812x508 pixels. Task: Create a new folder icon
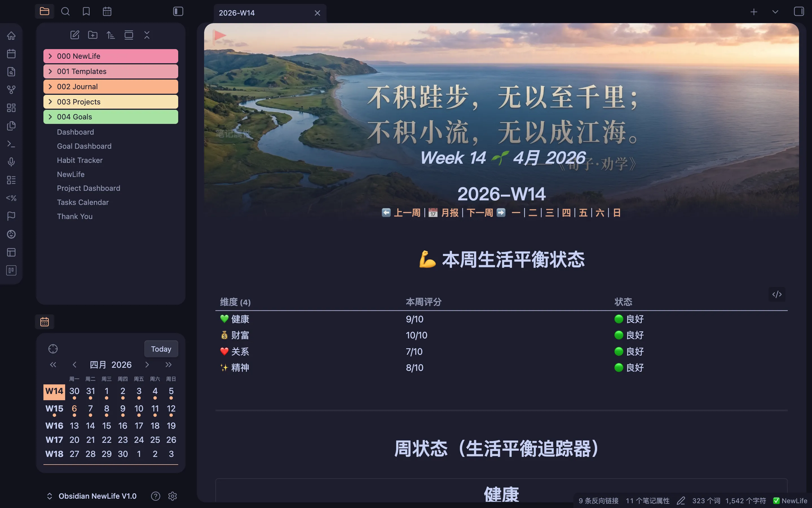pos(92,35)
